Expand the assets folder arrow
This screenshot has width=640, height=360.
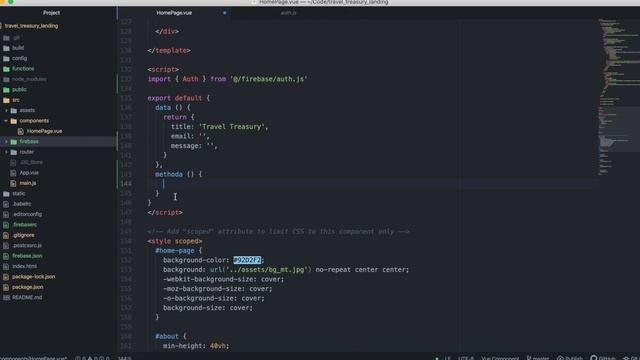6,111
